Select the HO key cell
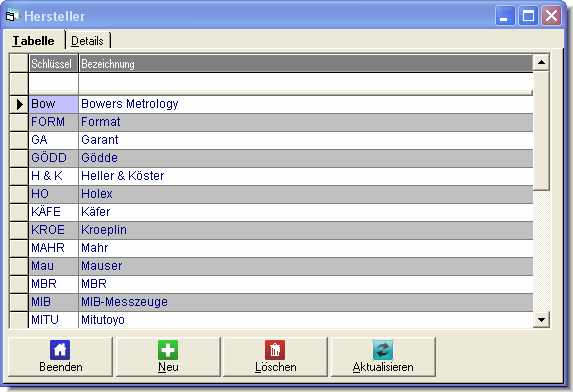Image resolution: width=573 pixels, height=392 pixels. pyautogui.click(x=53, y=194)
